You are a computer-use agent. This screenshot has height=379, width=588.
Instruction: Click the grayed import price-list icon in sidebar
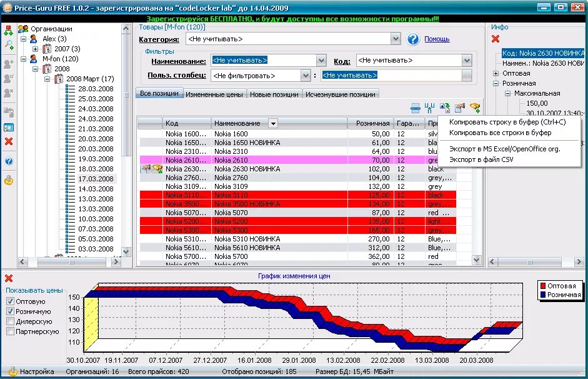coord(9,112)
